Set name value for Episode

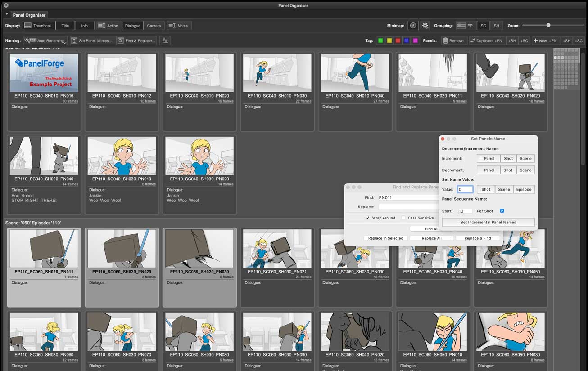click(x=524, y=189)
